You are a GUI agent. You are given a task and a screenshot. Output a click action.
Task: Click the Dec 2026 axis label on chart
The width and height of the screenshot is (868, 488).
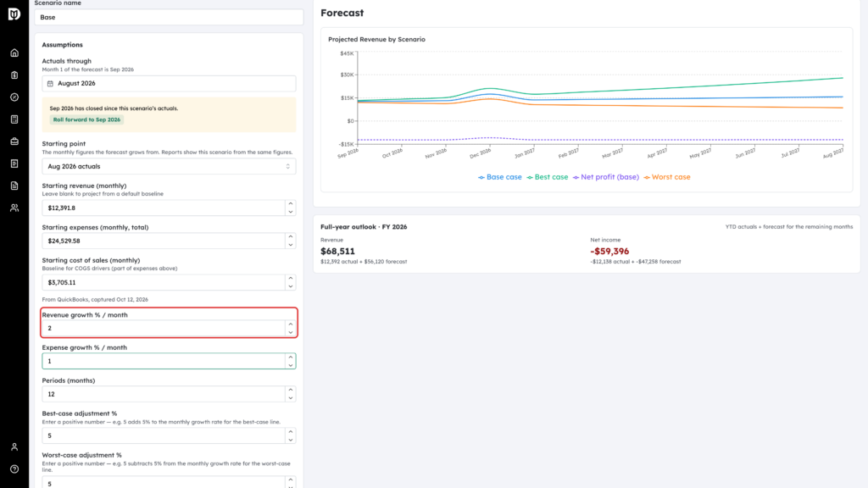[481, 153]
